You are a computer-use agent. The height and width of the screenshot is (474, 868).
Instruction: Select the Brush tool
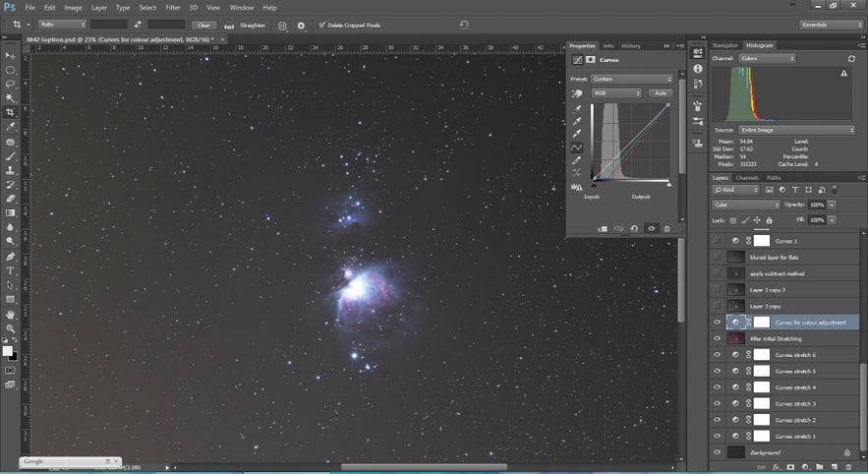coord(10,156)
